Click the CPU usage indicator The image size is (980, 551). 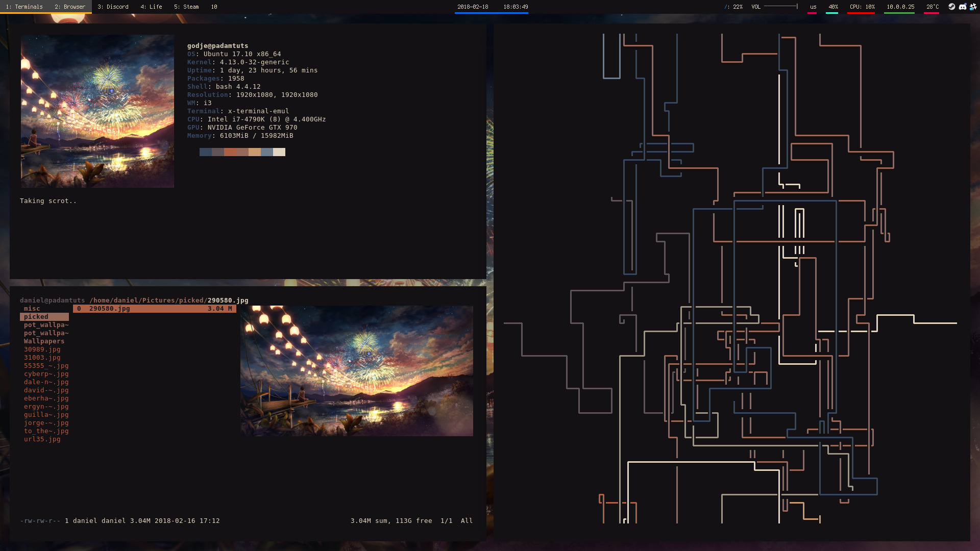(x=862, y=7)
